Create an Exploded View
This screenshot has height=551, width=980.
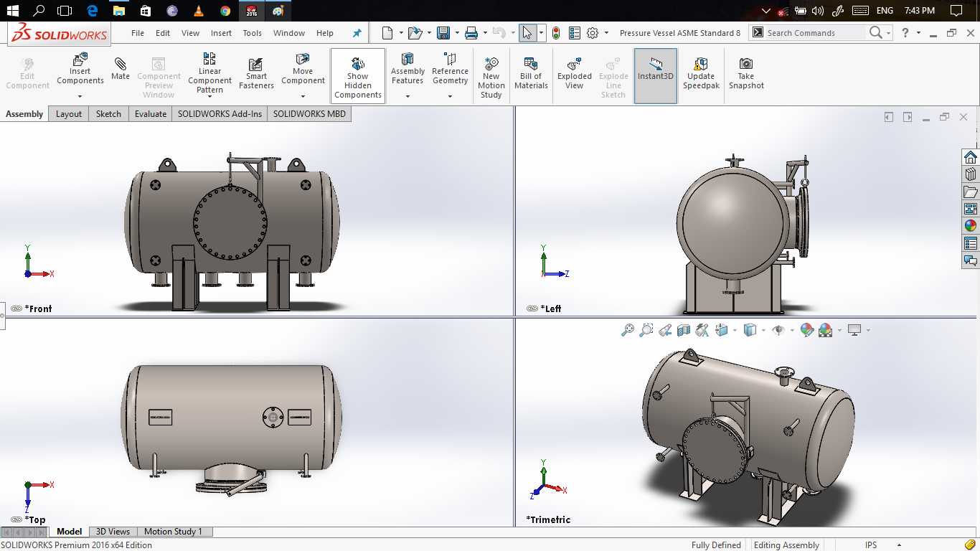pyautogui.click(x=575, y=72)
